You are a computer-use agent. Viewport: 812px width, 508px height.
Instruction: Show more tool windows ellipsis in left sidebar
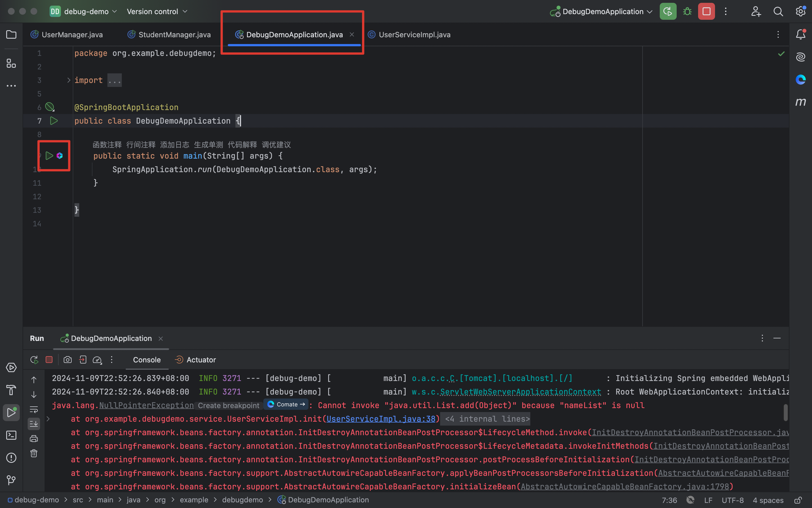coord(11,86)
